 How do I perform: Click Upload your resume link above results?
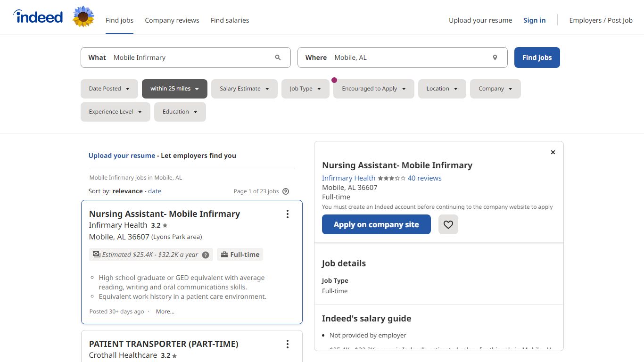(x=122, y=156)
